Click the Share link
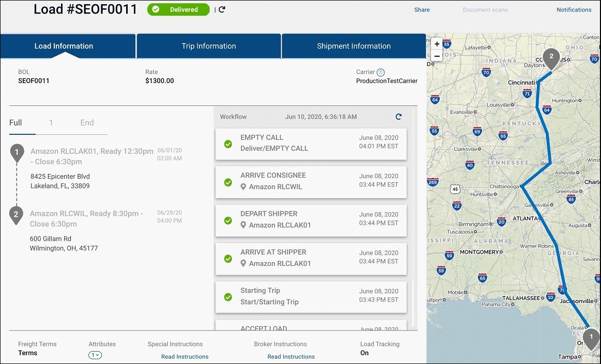Viewport: 601px width, 364px height. 422,9
